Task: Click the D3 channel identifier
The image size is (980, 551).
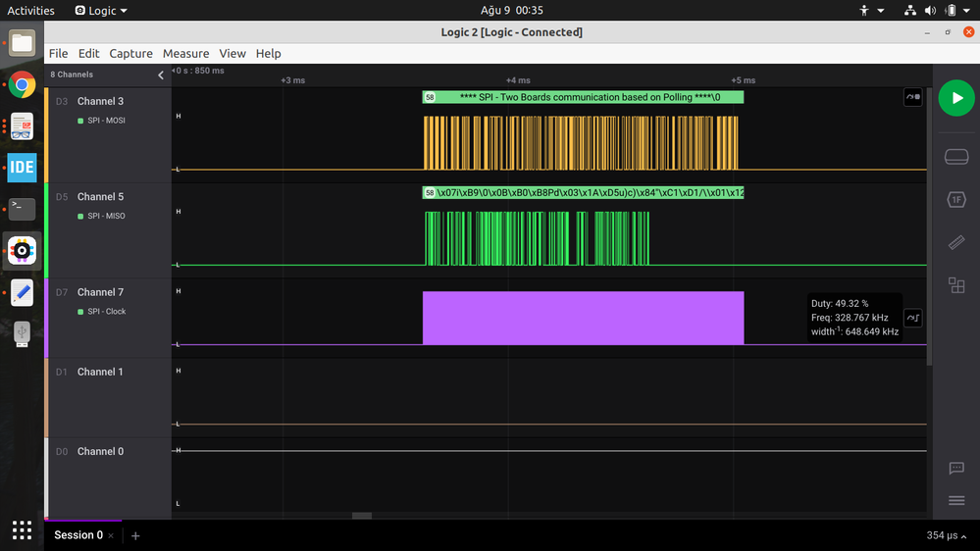Action: click(61, 101)
